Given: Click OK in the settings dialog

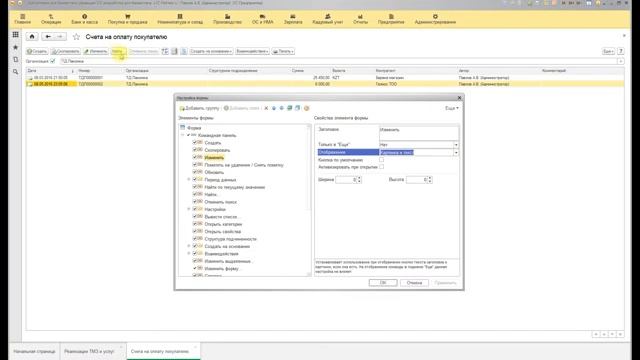Looking at the screenshot, I should click(x=383, y=282).
